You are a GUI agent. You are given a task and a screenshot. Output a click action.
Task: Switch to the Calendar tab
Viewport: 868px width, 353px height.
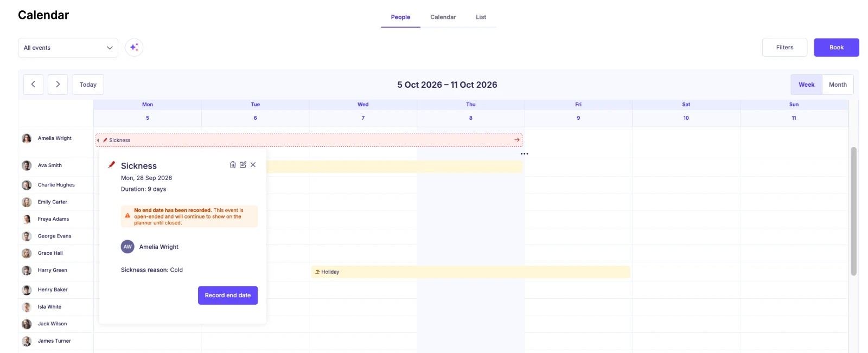[x=443, y=17]
